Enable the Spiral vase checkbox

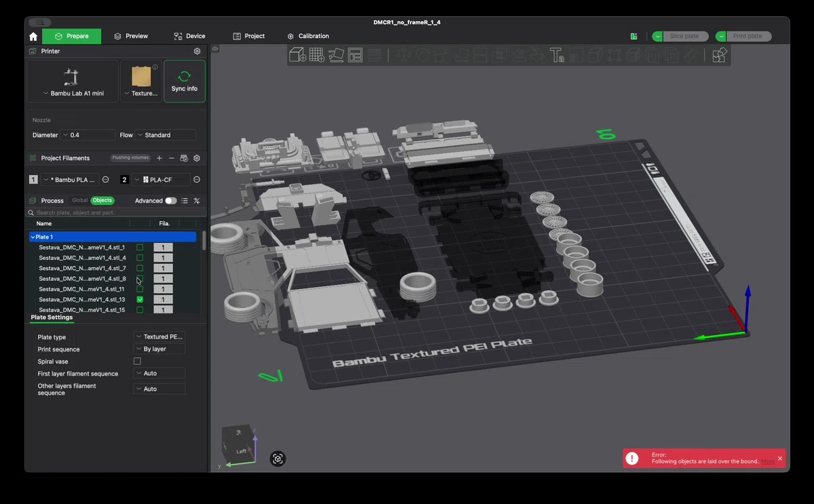pos(137,362)
